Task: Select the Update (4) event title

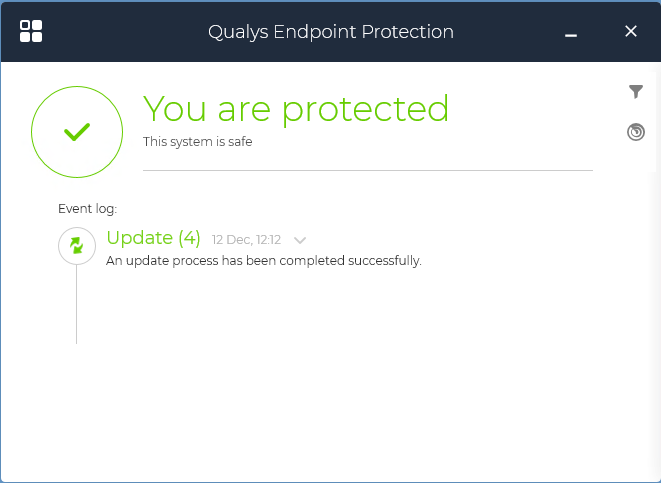Action: coord(153,239)
